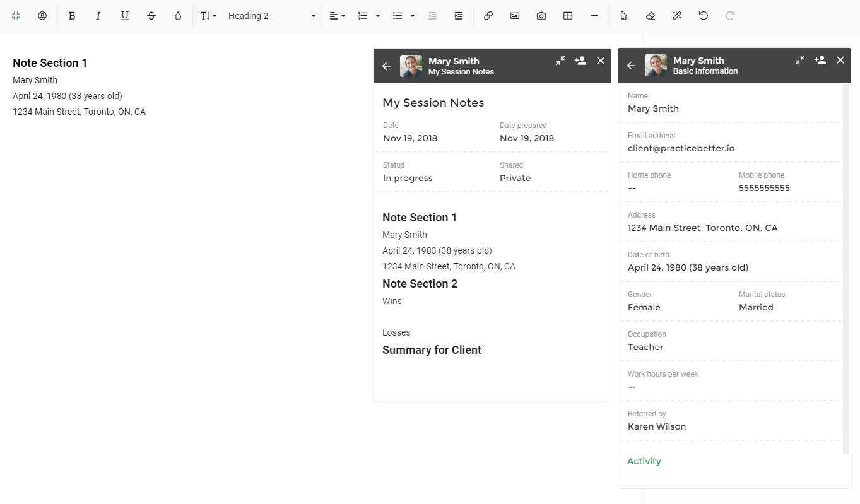Click mobile phone number 5555555555
The width and height of the screenshot is (860, 504).
click(764, 188)
